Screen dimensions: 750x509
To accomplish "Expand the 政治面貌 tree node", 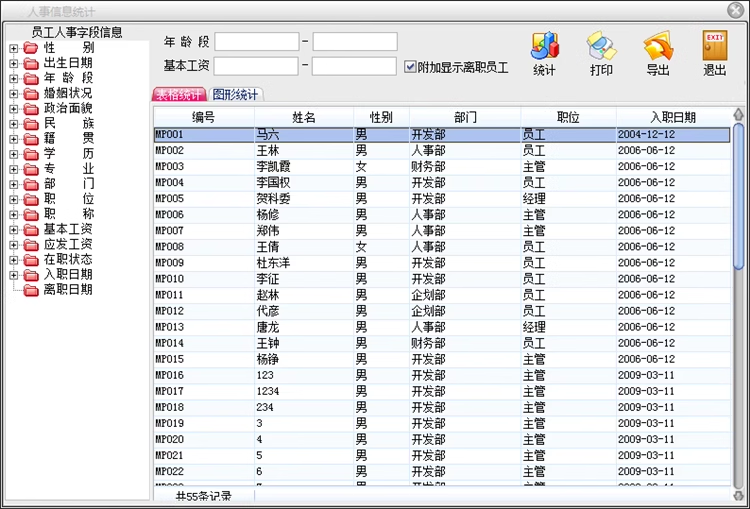I will pos(13,109).
